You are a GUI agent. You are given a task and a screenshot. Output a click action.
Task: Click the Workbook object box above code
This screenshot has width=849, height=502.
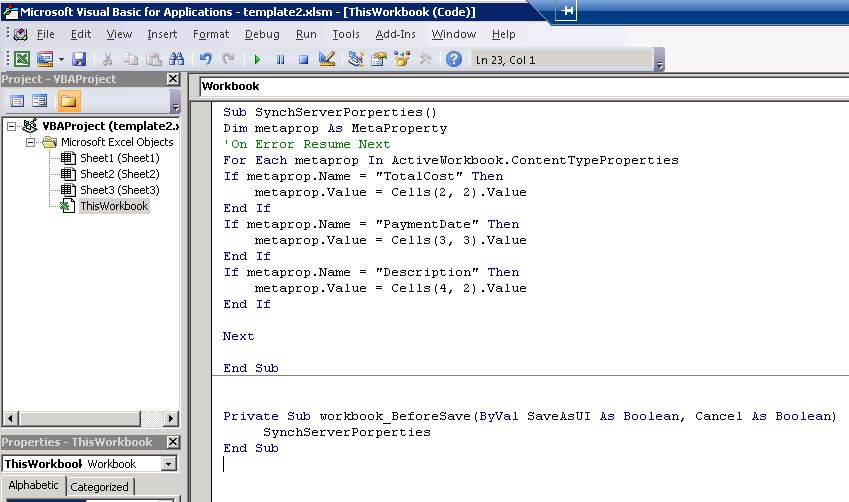point(400,86)
